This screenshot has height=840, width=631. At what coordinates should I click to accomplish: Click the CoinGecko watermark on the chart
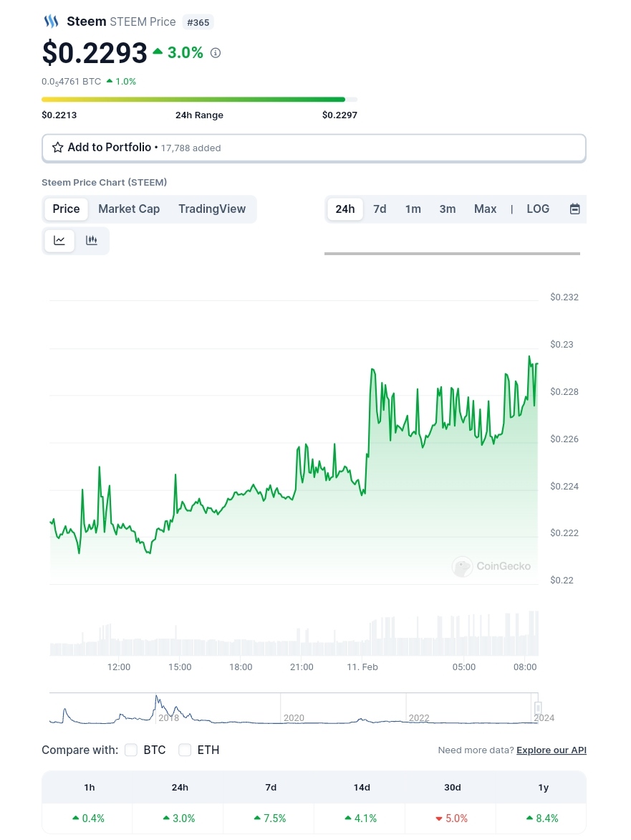[x=491, y=566]
